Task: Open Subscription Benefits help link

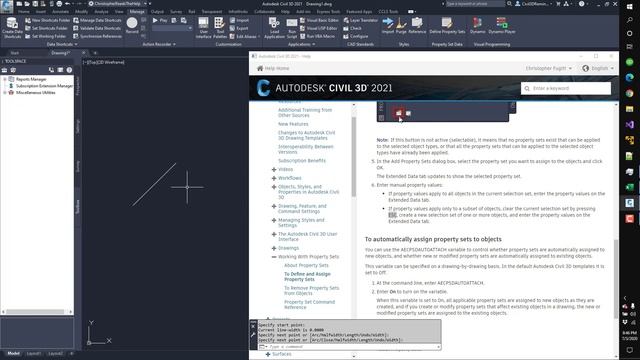Action: pos(302,161)
